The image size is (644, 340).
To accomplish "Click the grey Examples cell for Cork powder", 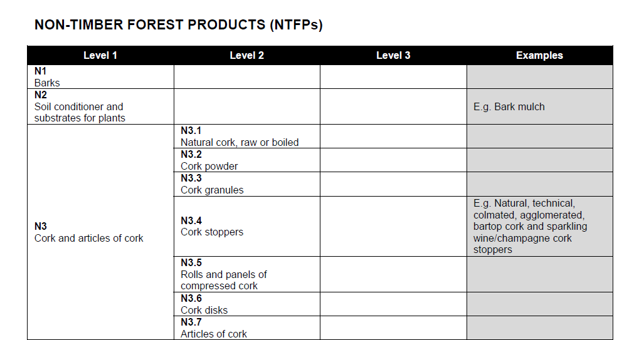I will pyautogui.click(x=539, y=160).
